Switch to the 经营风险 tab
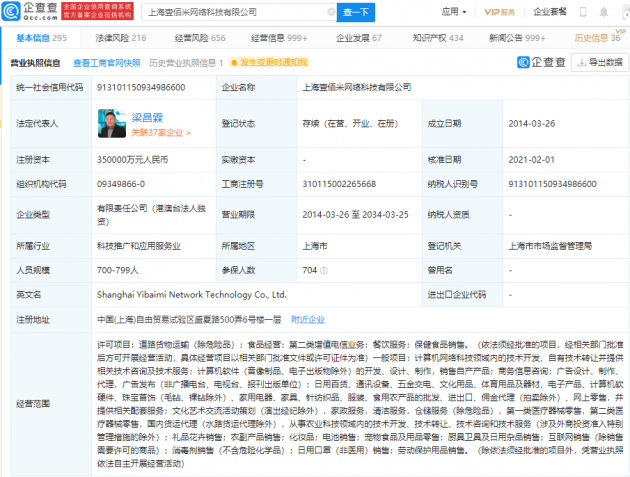Image resolution: width=630 pixels, height=477 pixels. (200, 38)
